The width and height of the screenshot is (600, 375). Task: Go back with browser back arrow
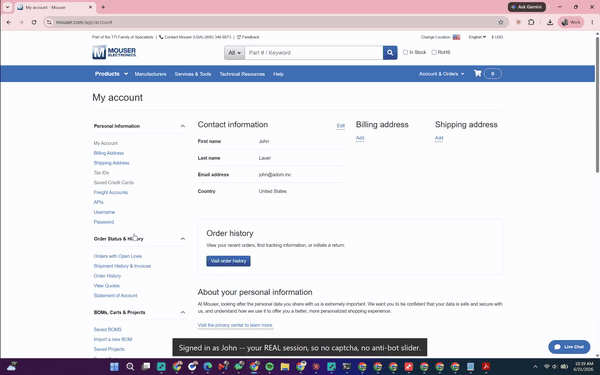tap(9, 22)
